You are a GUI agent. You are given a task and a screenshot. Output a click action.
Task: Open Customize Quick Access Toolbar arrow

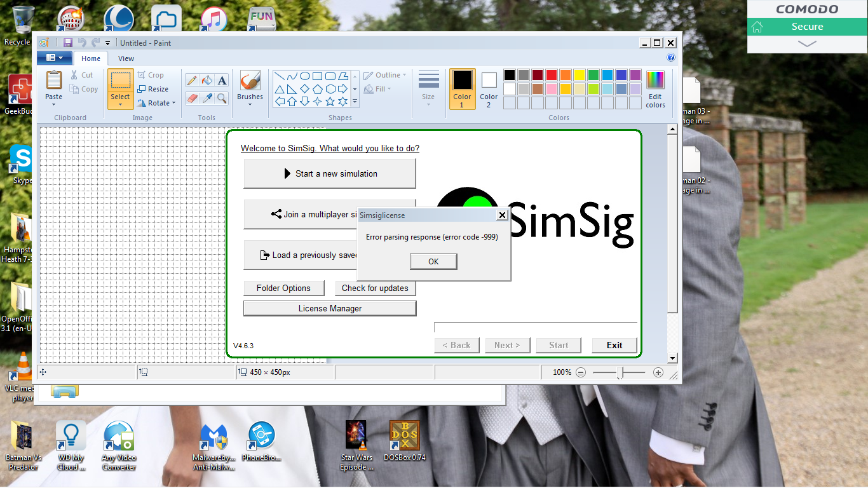click(107, 43)
